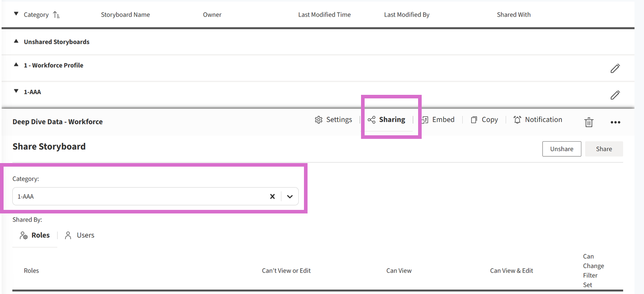Click inside the Category input field

click(x=139, y=196)
